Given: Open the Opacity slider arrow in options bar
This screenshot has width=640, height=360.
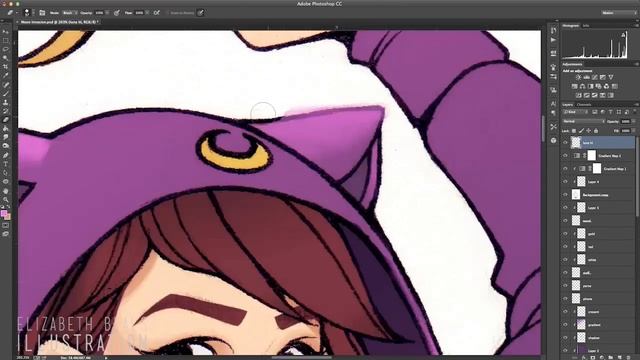Looking at the screenshot, I should click(107, 13).
